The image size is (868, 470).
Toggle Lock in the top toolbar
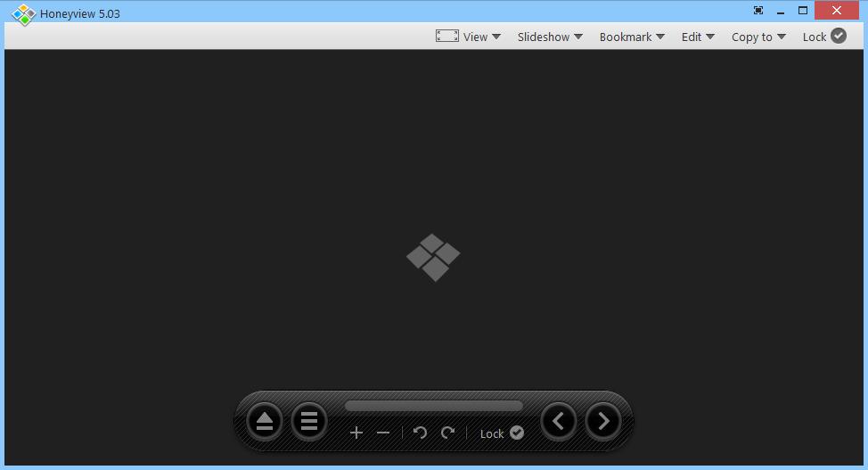pos(824,37)
